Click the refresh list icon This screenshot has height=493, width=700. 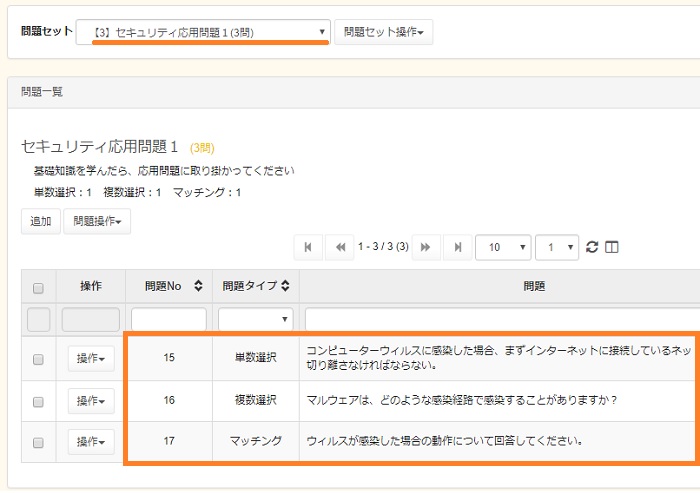coord(592,247)
